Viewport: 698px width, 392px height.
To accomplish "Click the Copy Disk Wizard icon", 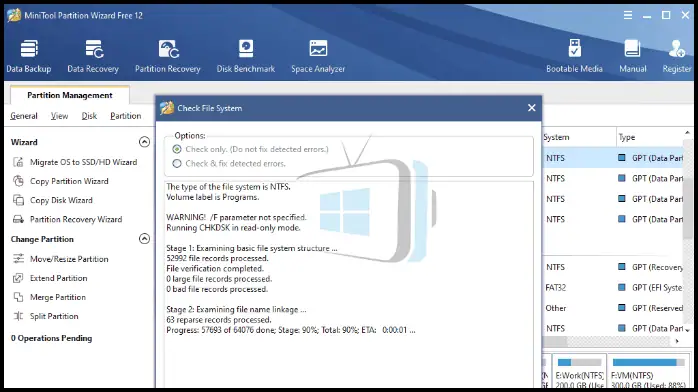I will [x=18, y=200].
